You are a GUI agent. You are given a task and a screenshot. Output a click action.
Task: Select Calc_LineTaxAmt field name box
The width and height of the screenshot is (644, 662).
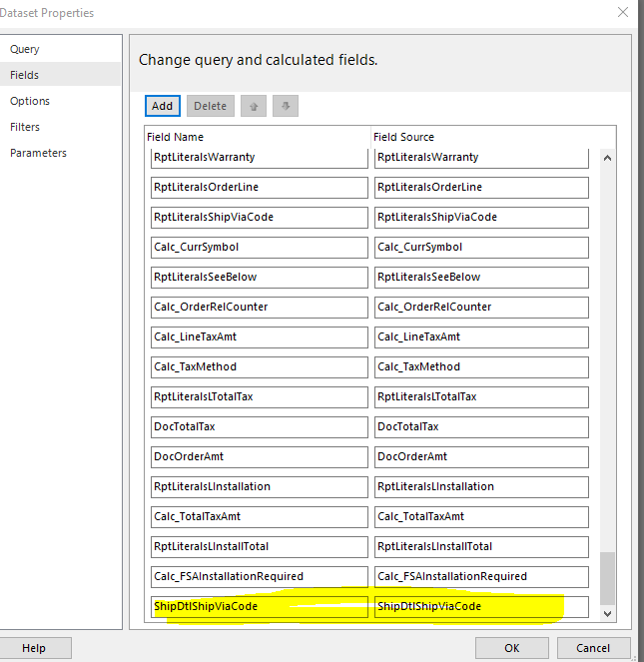[260, 337]
